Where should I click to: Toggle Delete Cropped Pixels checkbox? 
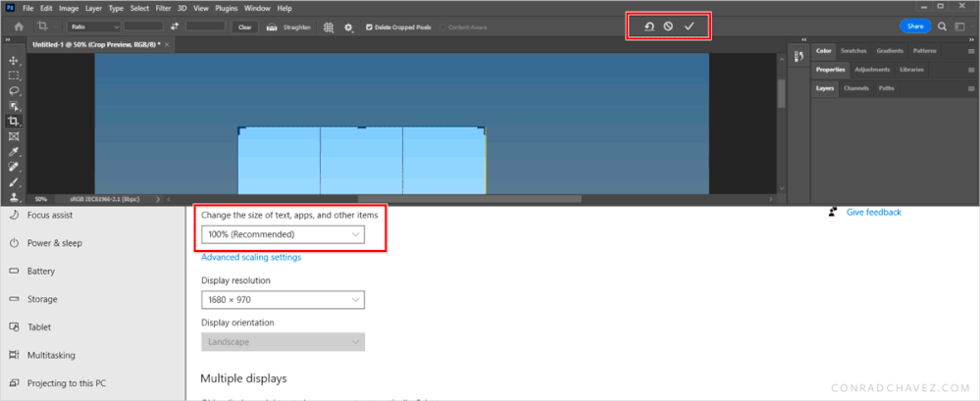click(x=369, y=26)
